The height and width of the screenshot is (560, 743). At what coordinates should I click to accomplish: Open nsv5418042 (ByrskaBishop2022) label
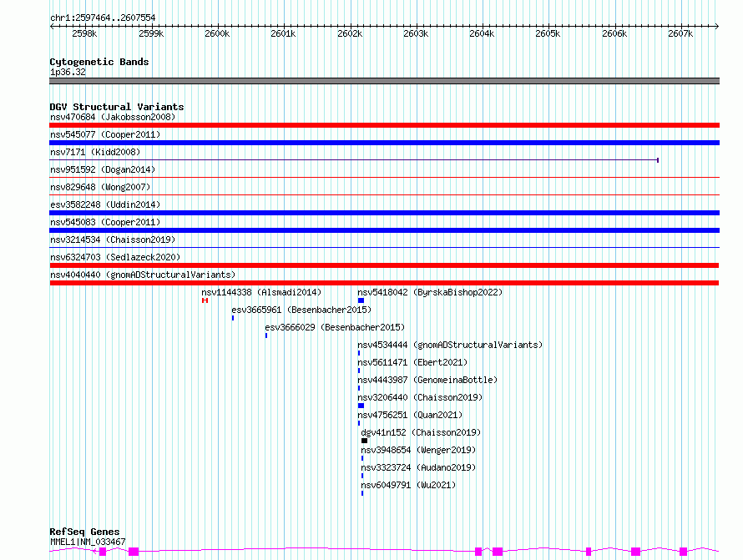pyautogui.click(x=430, y=292)
